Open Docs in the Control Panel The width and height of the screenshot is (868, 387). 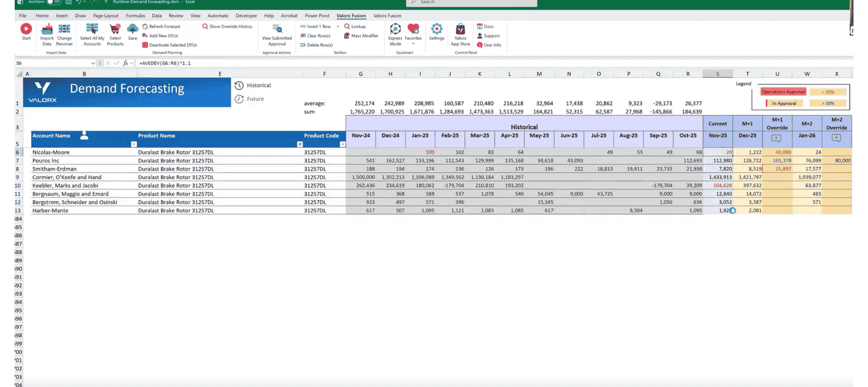485,26
